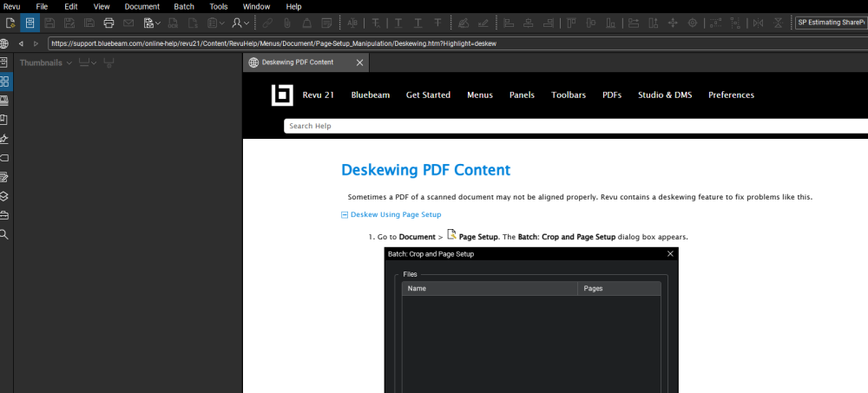Click the Bluebeam logo on help page
Image resolution: width=868 pixels, height=393 pixels.
(282, 95)
